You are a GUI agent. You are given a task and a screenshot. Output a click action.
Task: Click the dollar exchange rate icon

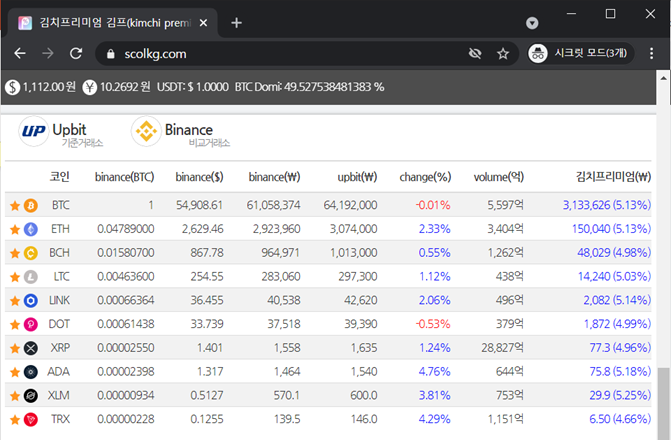[x=12, y=87]
